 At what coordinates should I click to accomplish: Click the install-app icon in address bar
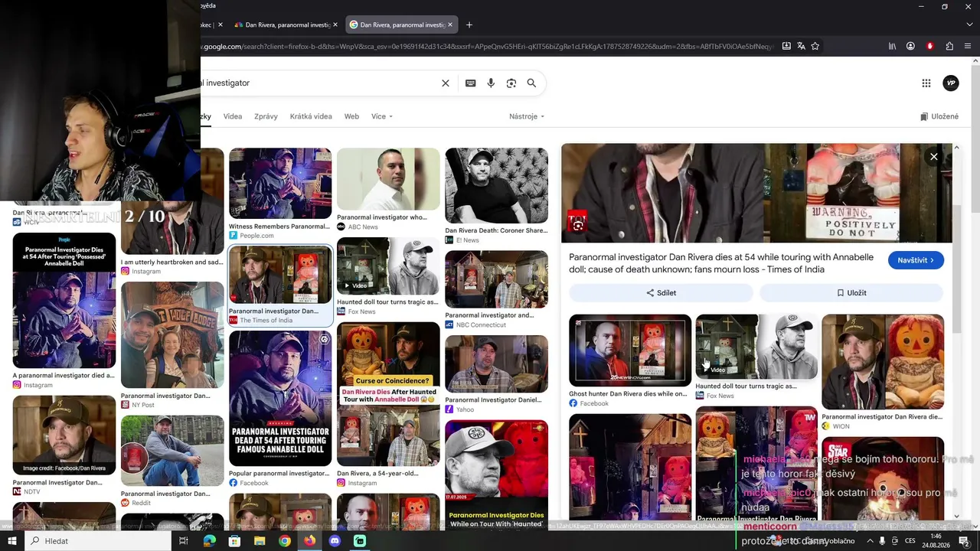click(786, 47)
